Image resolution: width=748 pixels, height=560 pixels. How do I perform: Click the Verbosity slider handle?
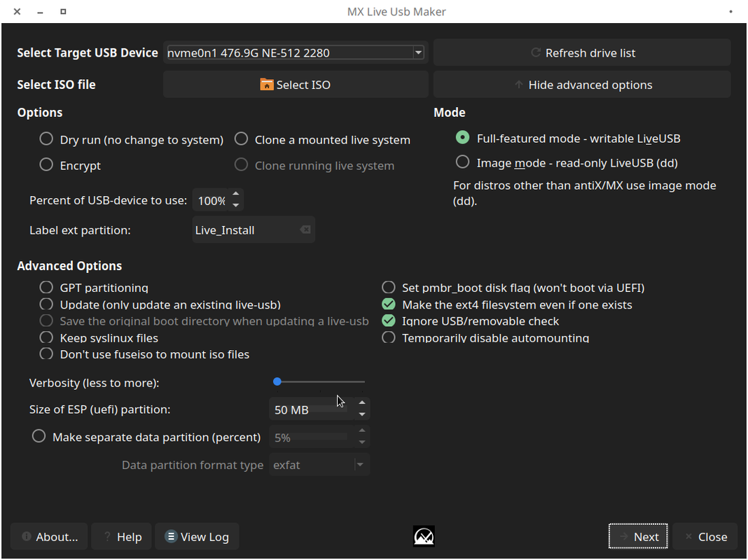point(277,381)
